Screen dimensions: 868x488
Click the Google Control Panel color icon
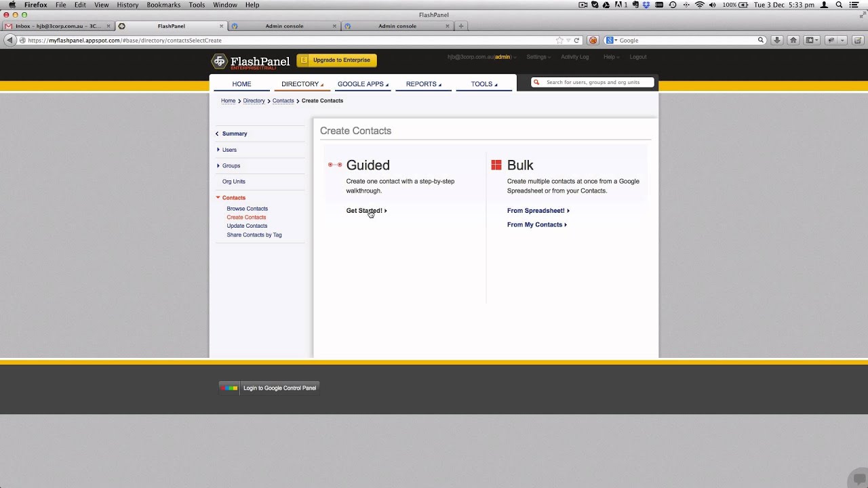coord(229,388)
